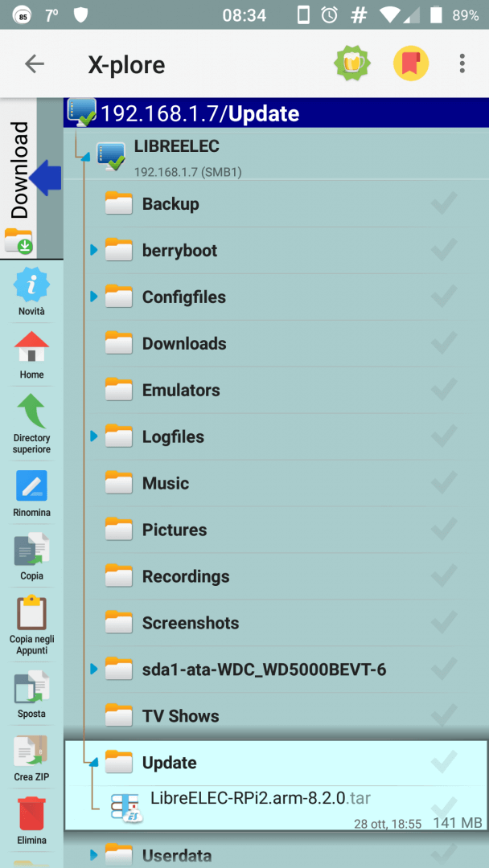This screenshot has height=868, width=489.
Task: Tap the Crea ZIP icon
Action: coord(31,751)
